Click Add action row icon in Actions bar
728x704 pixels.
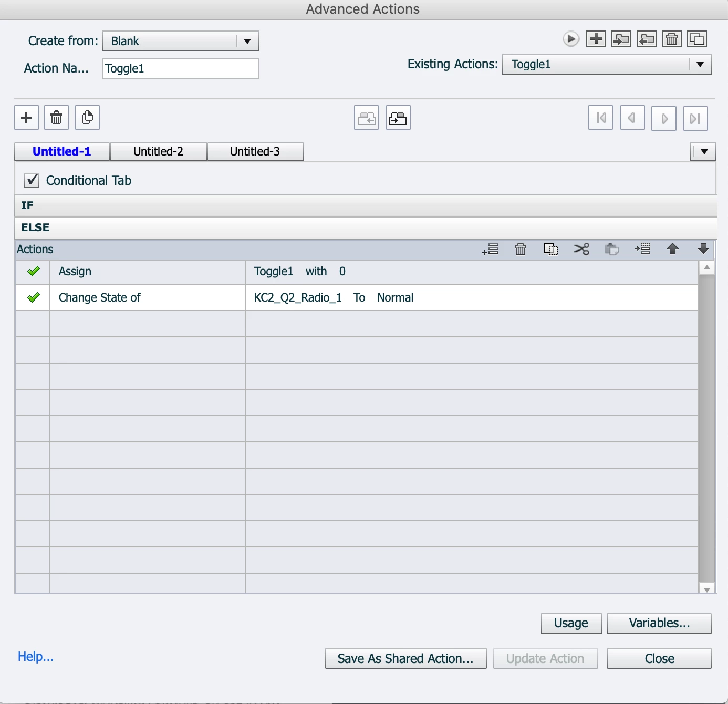[490, 249]
